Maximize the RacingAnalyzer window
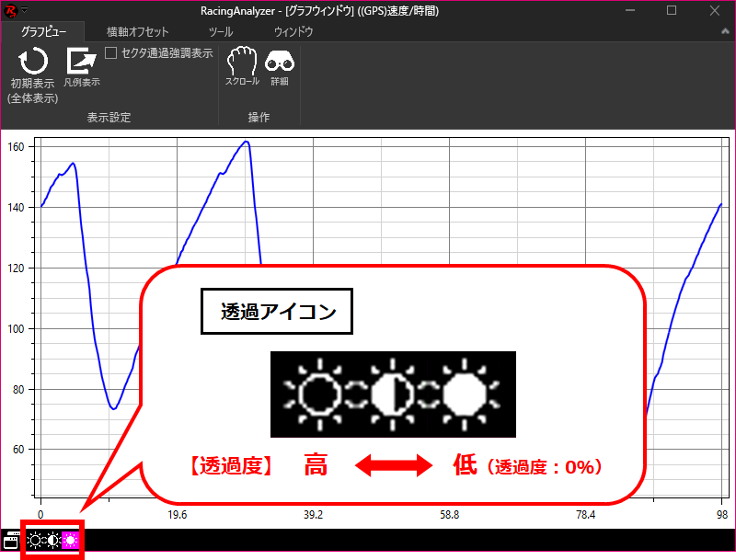736x560 pixels. pyautogui.click(x=671, y=10)
